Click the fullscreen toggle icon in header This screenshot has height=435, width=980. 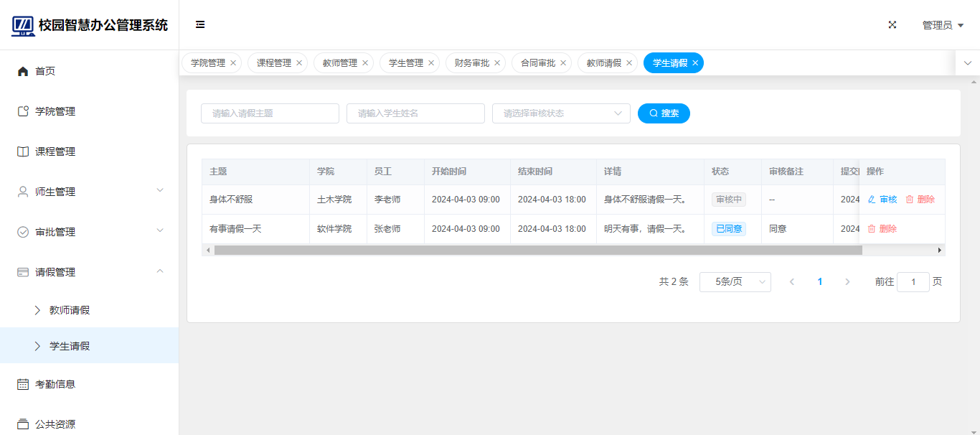click(892, 24)
